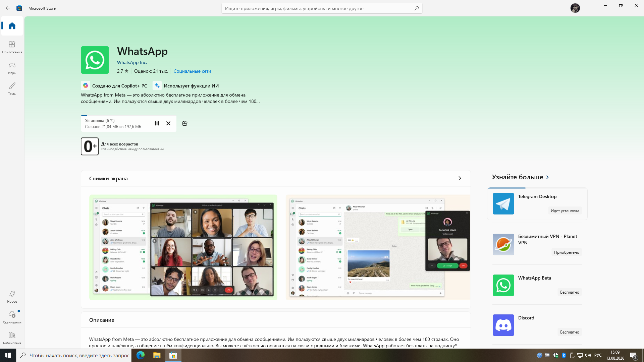644x362 pixels.
Task: Go back with the arrow in the title bar
Action: point(8,8)
